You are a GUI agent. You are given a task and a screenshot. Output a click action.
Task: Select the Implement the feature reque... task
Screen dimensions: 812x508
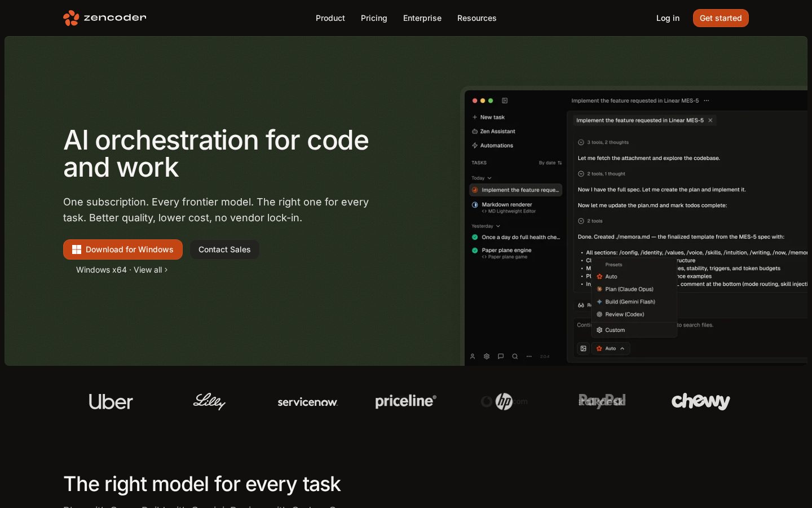pyautogui.click(x=516, y=190)
